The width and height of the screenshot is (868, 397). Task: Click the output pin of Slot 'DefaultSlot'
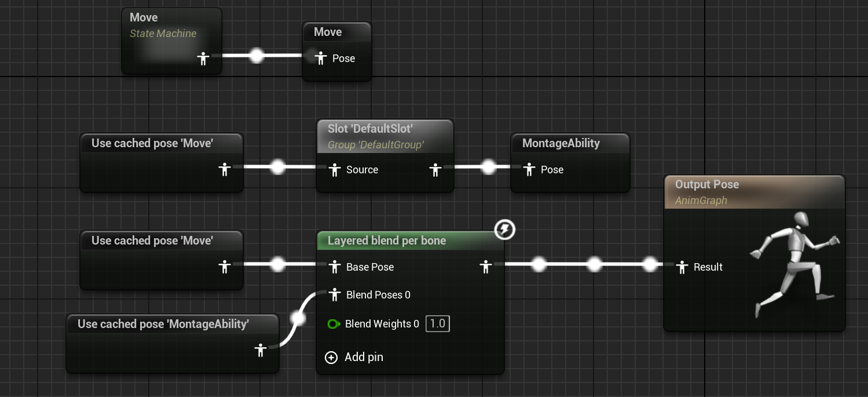[435, 170]
